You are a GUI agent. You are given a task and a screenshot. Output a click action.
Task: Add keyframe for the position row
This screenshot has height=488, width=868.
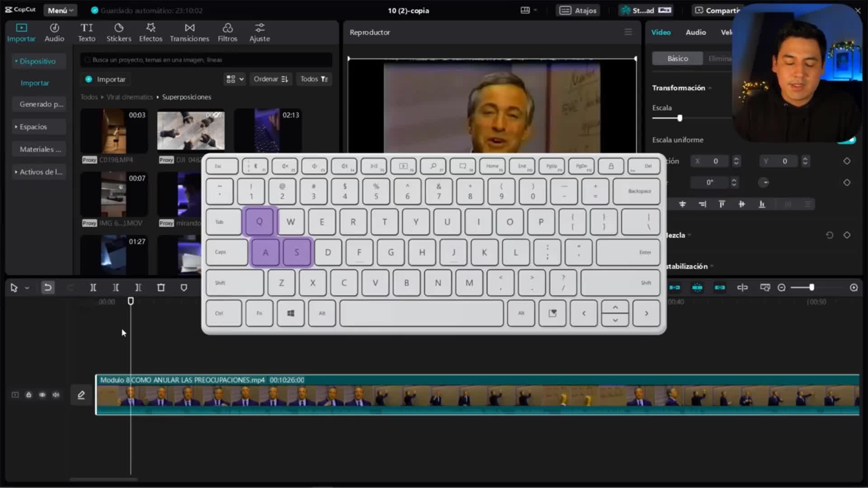pos(847,161)
